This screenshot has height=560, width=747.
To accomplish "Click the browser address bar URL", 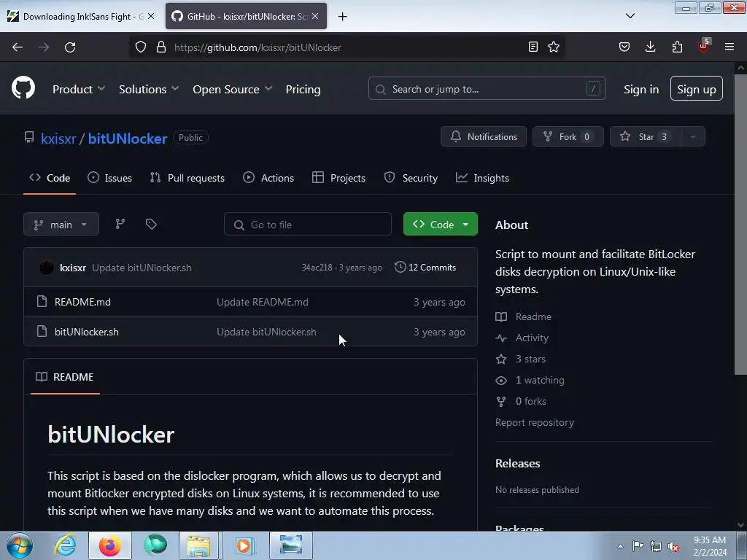I will coord(258,47).
